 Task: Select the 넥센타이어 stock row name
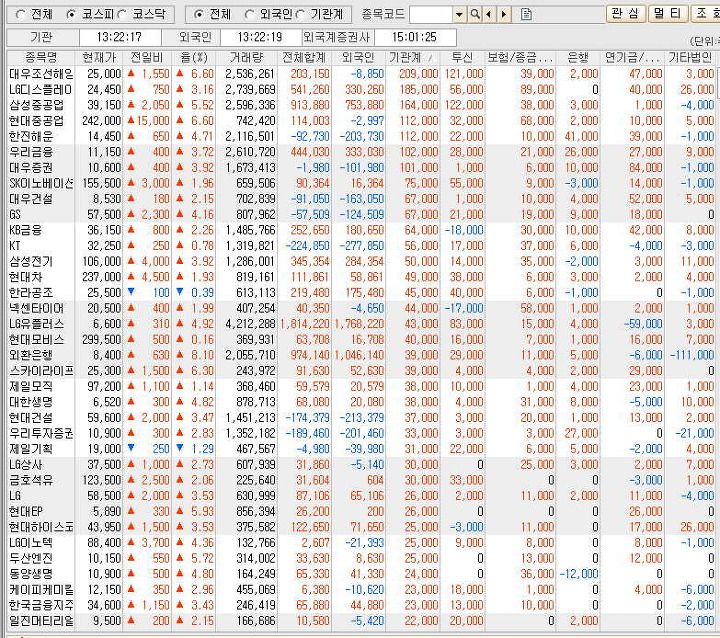36,308
